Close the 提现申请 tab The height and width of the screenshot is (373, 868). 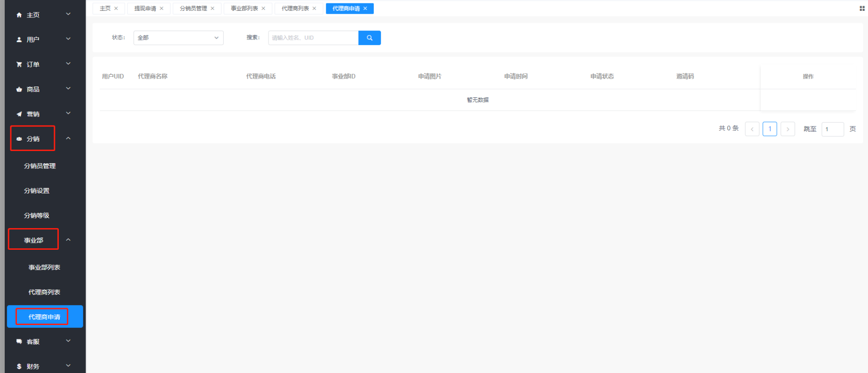coord(162,8)
